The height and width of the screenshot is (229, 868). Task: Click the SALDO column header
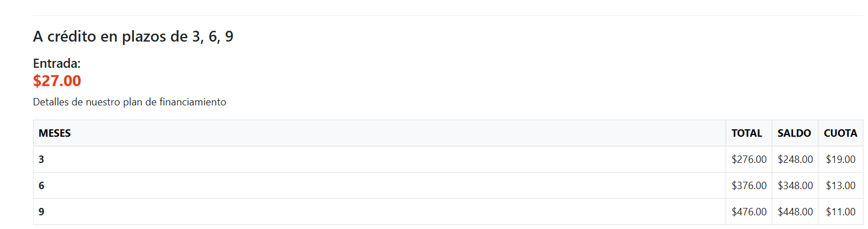[x=794, y=133]
